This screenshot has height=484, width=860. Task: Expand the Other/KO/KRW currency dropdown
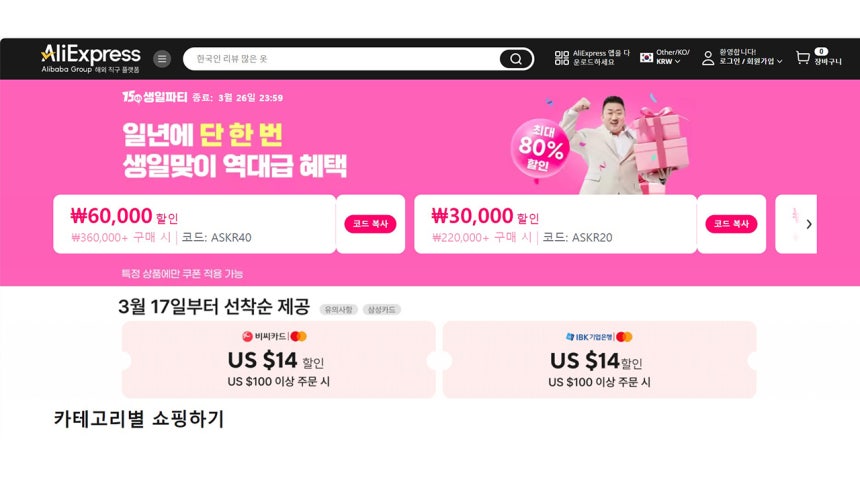[672, 57]
